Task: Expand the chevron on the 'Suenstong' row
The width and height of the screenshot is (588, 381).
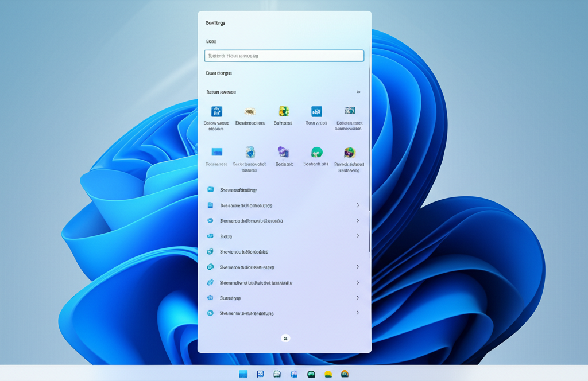Action: pyautogui.click(x=358, y=298)
